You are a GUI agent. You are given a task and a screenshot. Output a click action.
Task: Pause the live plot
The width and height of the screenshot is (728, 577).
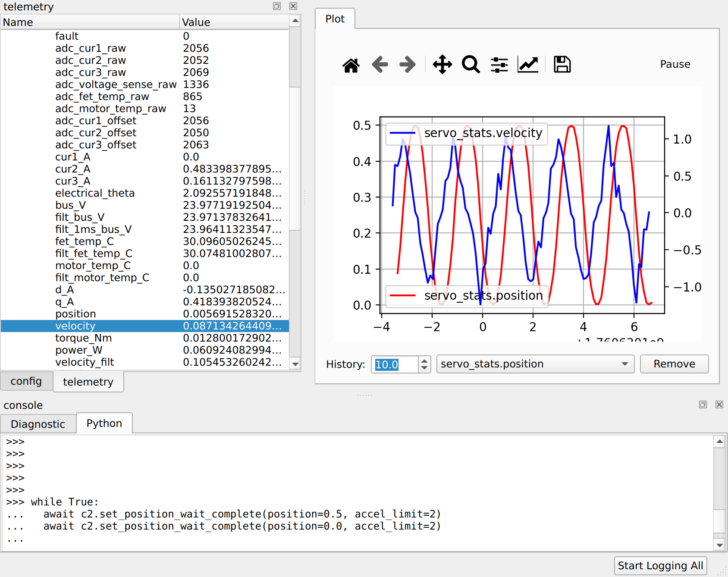pos(675,64)
